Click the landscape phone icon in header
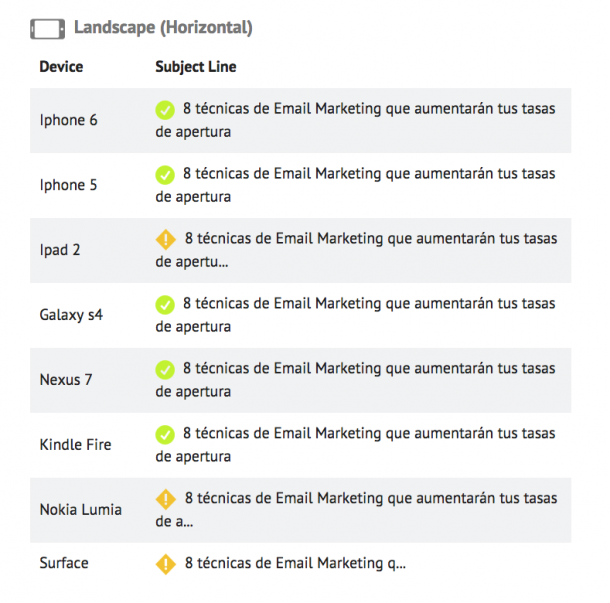Image resolution: width=610 pixels, height=603 pixels. (x=47, y=28)
